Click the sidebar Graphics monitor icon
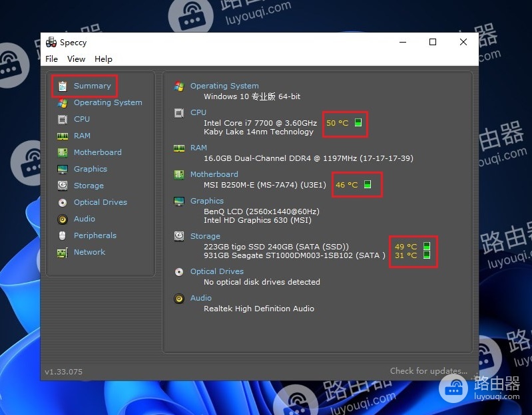 click(63, 169)
